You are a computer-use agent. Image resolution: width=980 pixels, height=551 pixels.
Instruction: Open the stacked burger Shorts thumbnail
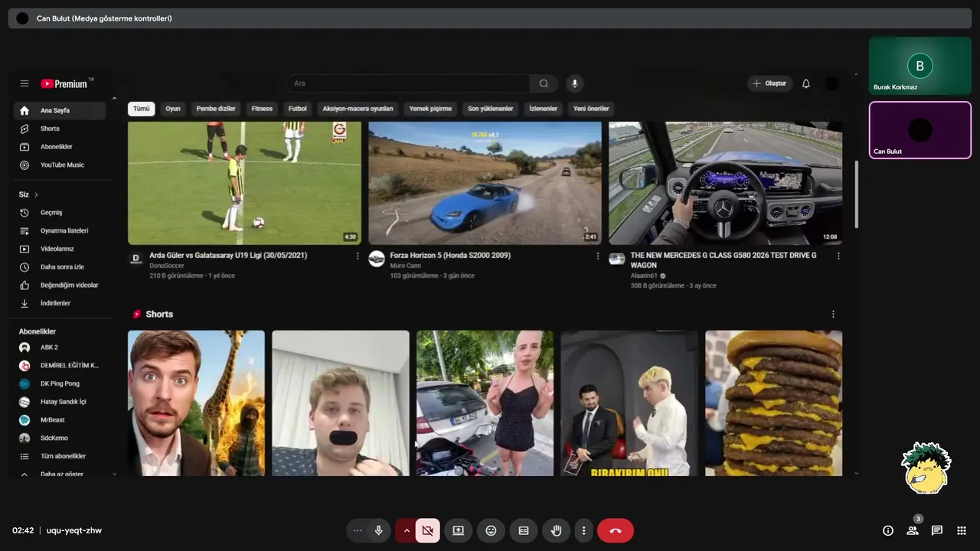click(x=773, y=403)
